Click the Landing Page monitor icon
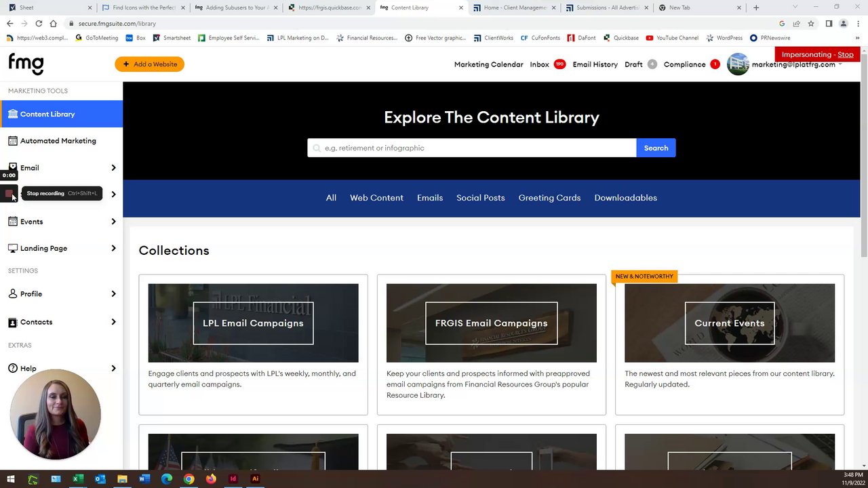The image size is (868, 488). pos(13,248)
